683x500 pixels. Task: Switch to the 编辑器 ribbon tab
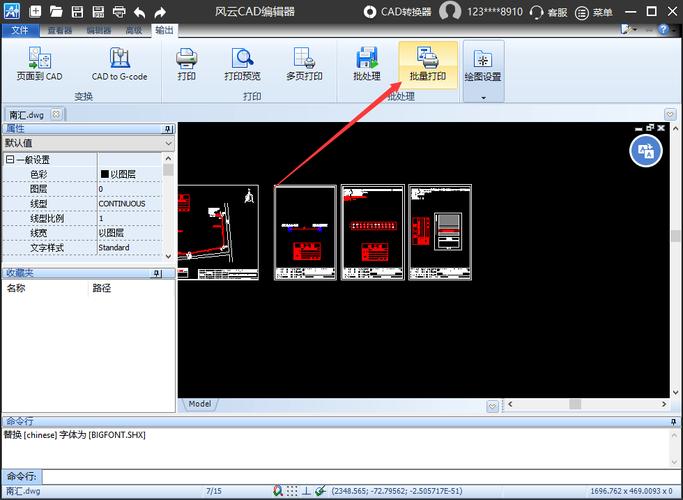tap(98, 30)
